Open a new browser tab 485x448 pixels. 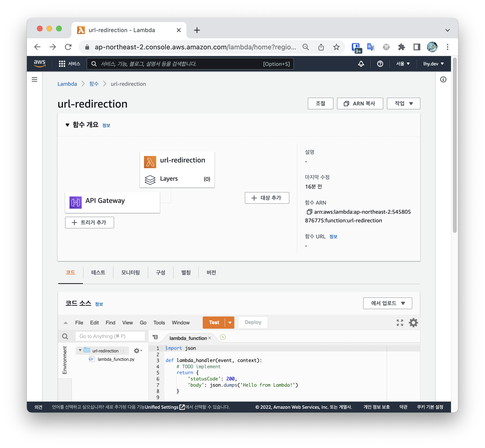(x=197, y=30)
